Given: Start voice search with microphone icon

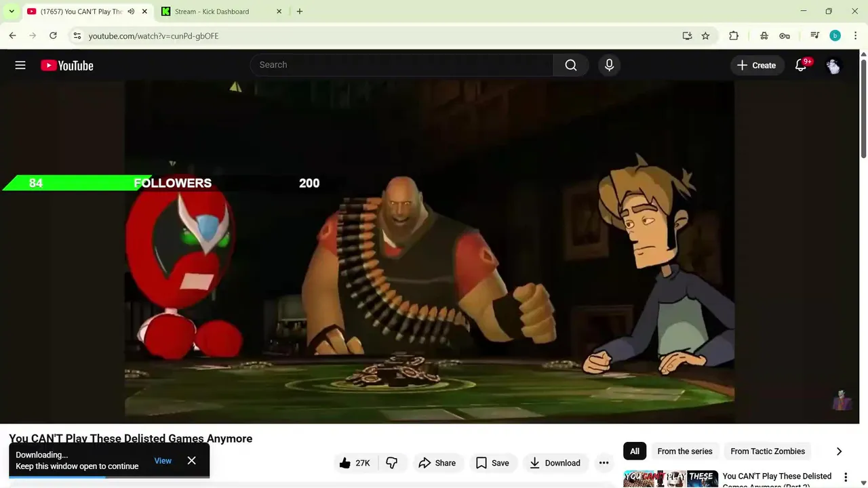Looking at the screenshot, I should [x=609, y=65].
